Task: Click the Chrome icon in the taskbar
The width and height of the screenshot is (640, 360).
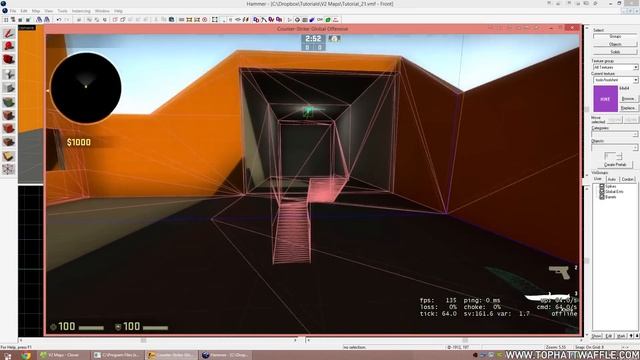Action: click(x=26, y=355)
